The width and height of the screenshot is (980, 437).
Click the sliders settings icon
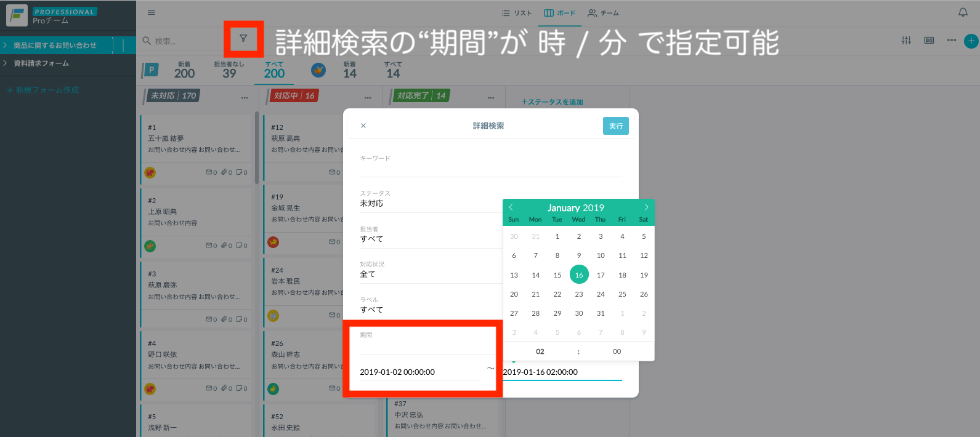coord(906,41)
